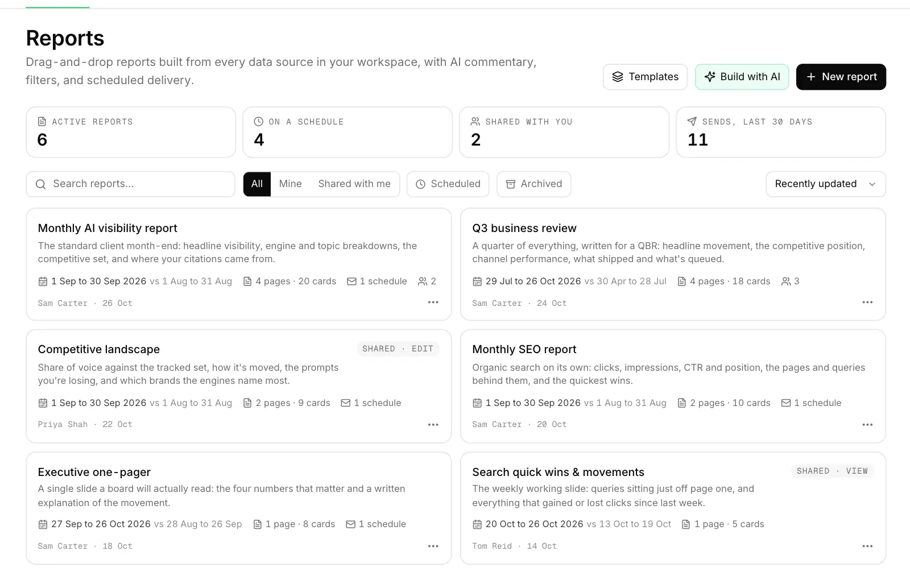The width and height of the screenshot is (910, 588).
Task: Switch to the Shared with me tab
Action: point(354,184)
